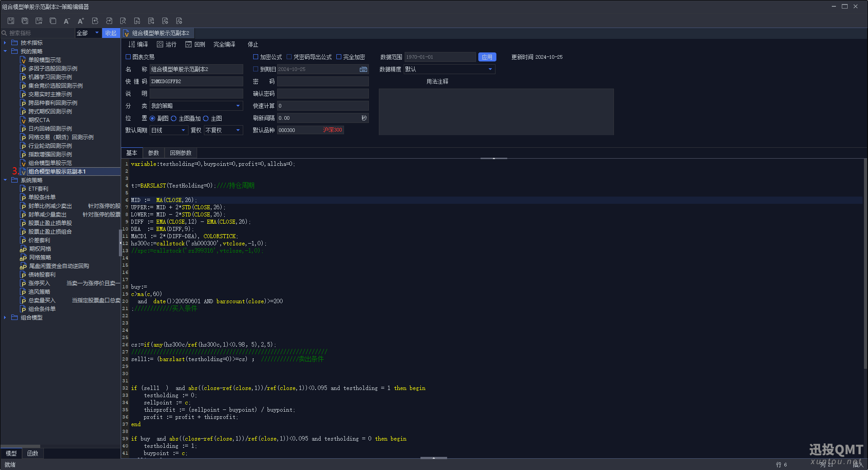Collapse the 我的策略 tree node
Image resolution: width=868 pixels, height=470 pixels.
point(5,51)
